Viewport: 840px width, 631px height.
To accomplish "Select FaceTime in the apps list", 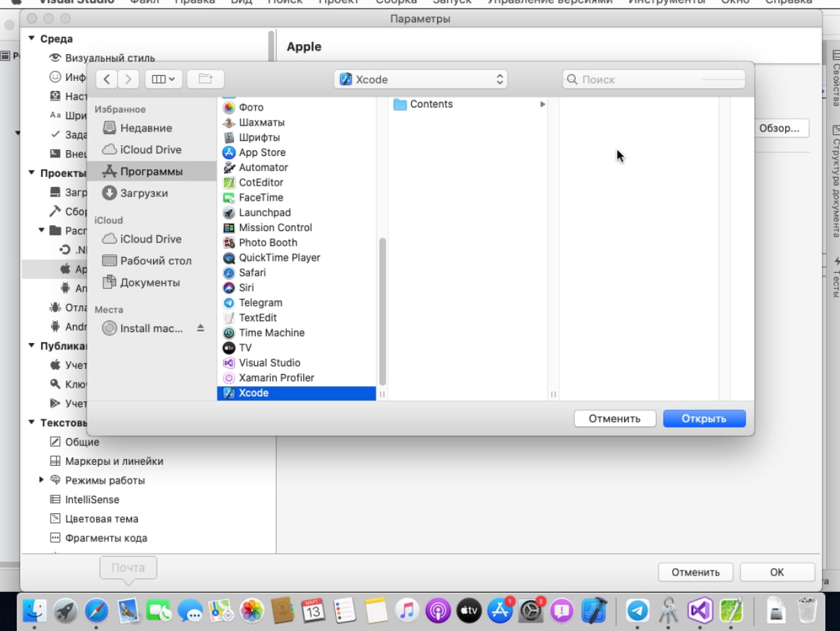I will [296, 197].
